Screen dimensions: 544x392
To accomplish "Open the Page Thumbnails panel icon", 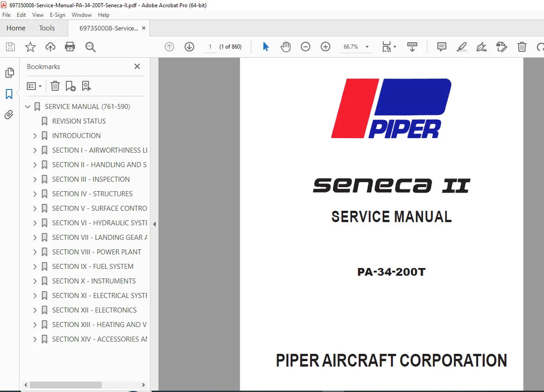I will tap(10, 73).
